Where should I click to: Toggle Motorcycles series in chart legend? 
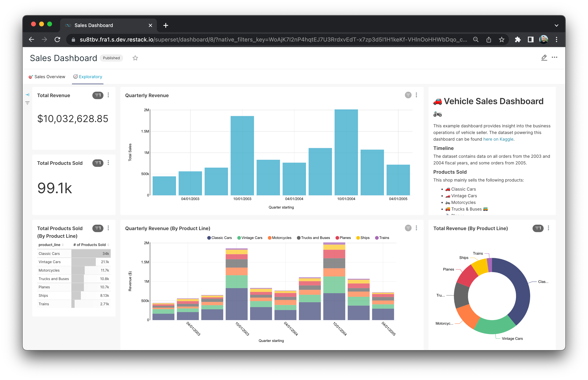pos(279,238)
